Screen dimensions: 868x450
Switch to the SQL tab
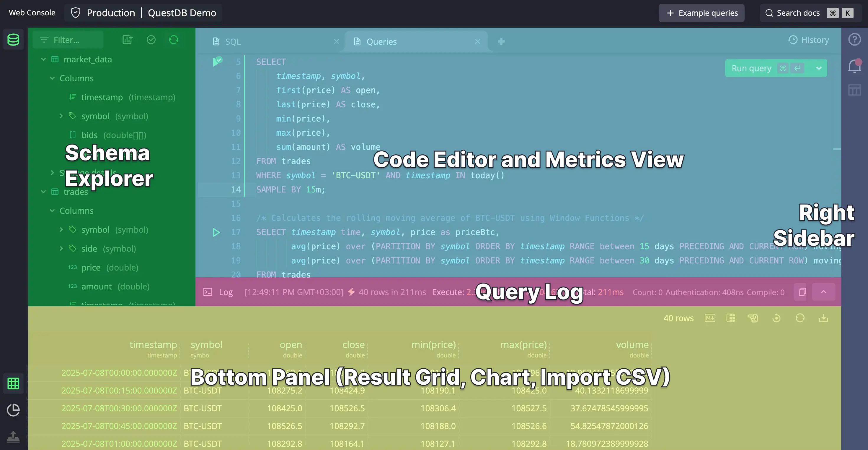tap(233, 41)
